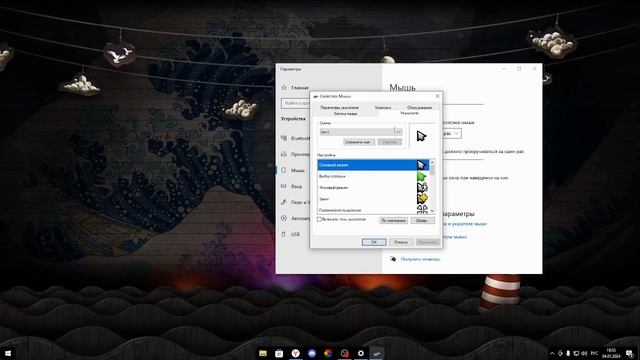This screenshot has width=640, height=360.
Task: Open the wheel scroll dropdown in Settings
Action: (452, 133)
